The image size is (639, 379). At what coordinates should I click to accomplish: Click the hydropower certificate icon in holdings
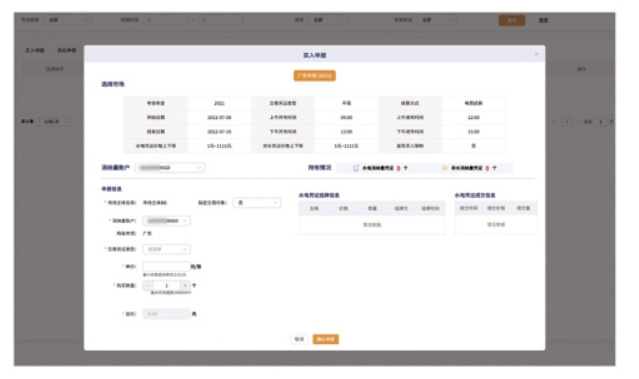coord(356,168)
